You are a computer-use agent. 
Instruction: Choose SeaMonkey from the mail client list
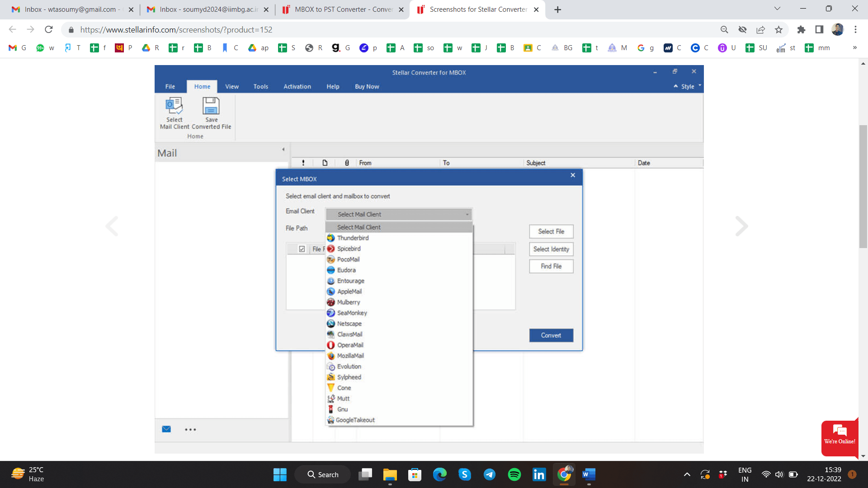coord(399,313)
